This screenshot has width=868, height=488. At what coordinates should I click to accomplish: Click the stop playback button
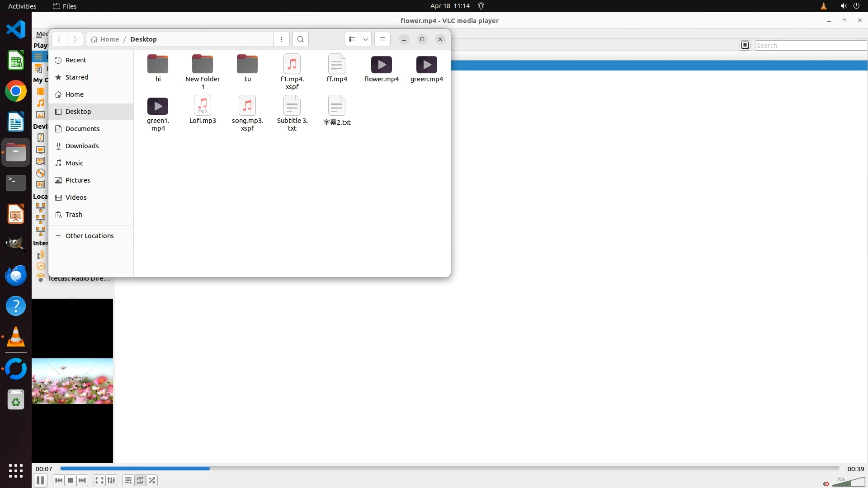coord(71,480)
